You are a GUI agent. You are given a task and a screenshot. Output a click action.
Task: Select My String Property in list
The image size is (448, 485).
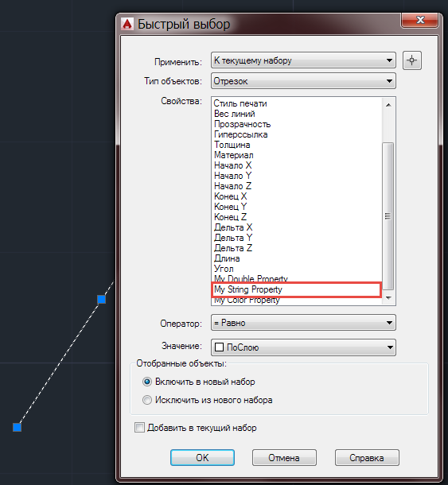click(x=296, y=289)
